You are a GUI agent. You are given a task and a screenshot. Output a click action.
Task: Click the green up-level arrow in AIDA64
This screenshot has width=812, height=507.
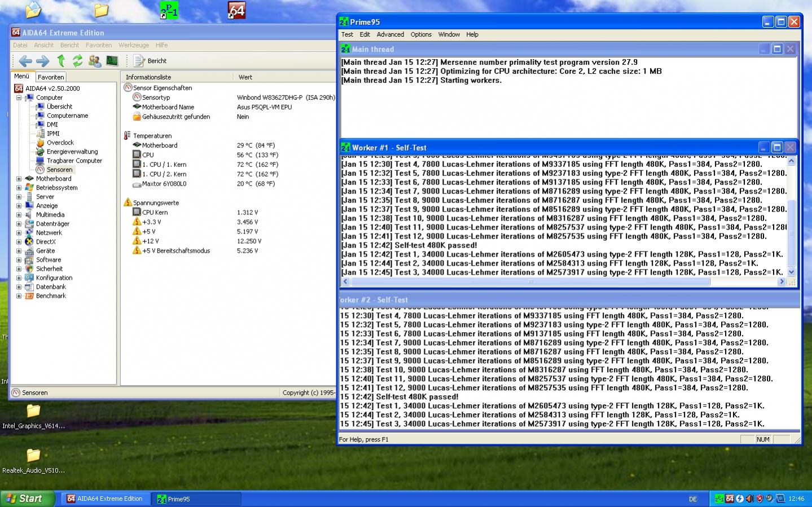coord(61,61)
